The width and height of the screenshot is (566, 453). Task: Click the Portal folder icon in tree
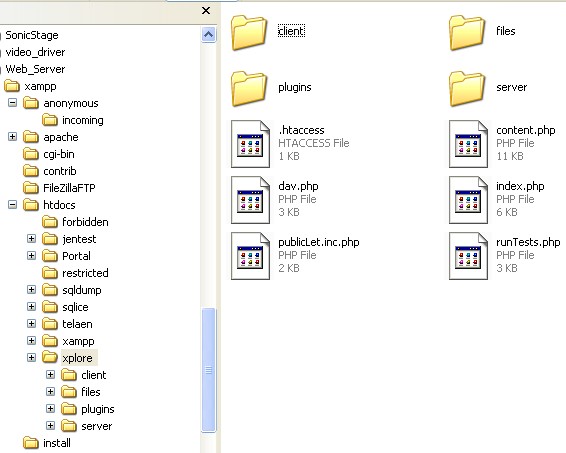coord(50,256)
